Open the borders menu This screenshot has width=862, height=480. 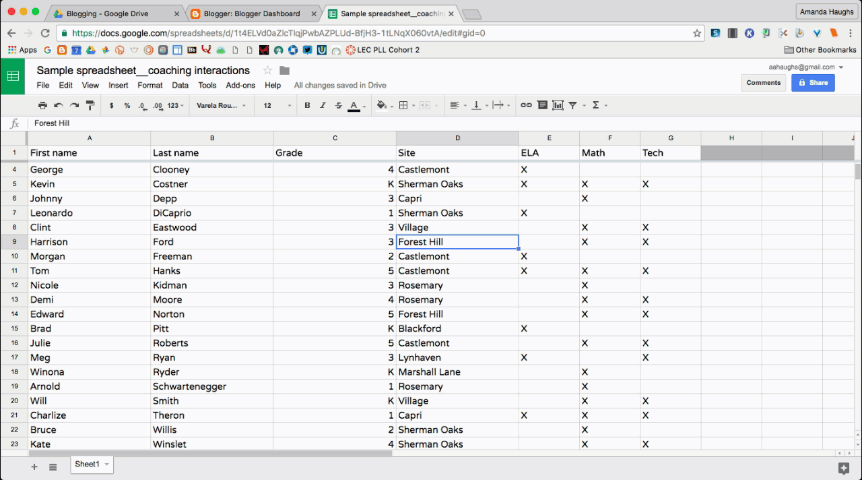click(x=406, y=105)
